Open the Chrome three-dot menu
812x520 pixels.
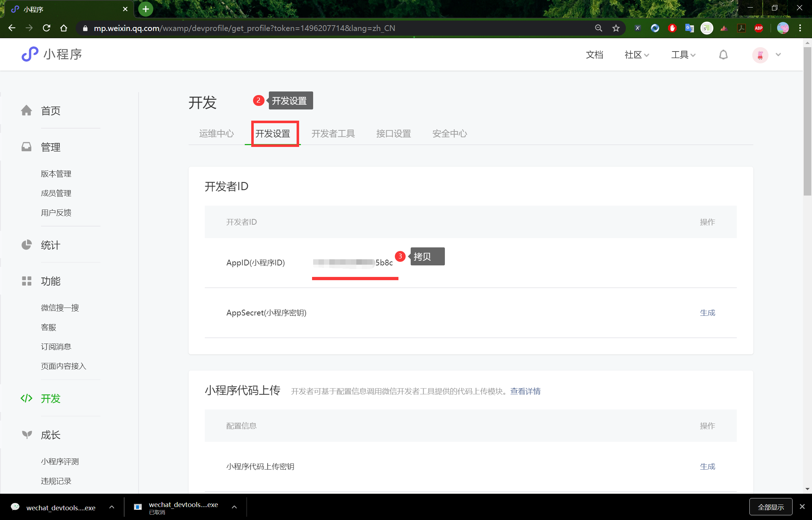[800, 28]
